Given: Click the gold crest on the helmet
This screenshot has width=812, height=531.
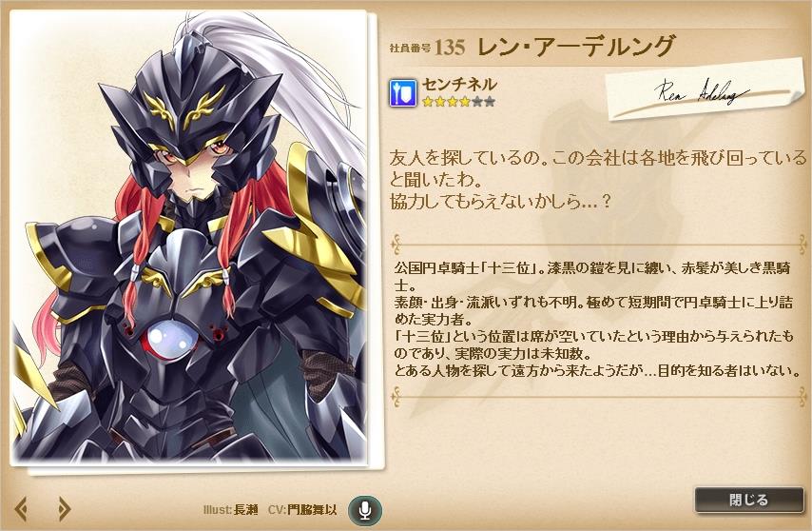Looking at the screenshot, I should point(185,107).
